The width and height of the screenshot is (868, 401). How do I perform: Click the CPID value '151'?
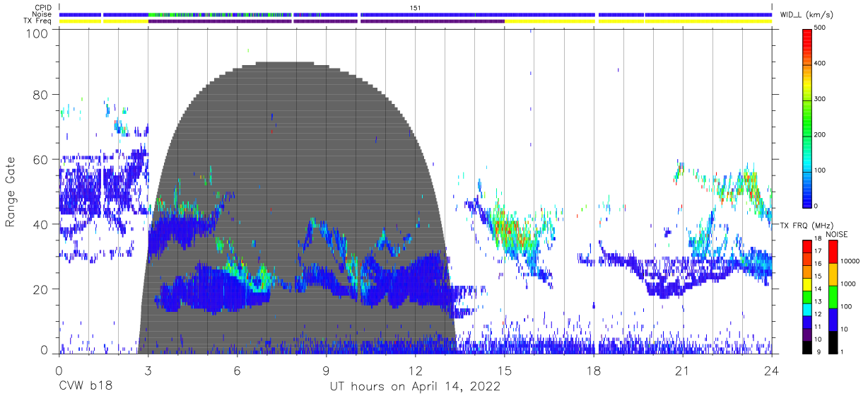coord(416,7)
